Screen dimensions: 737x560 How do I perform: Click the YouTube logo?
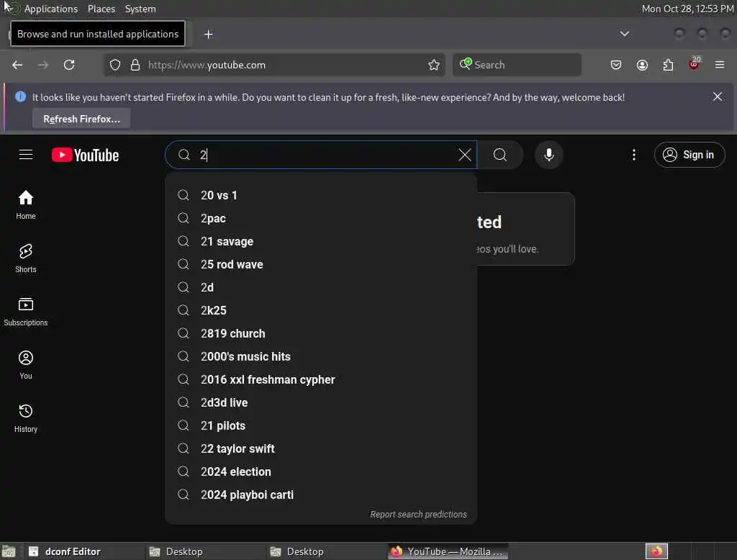pos(85,155)
